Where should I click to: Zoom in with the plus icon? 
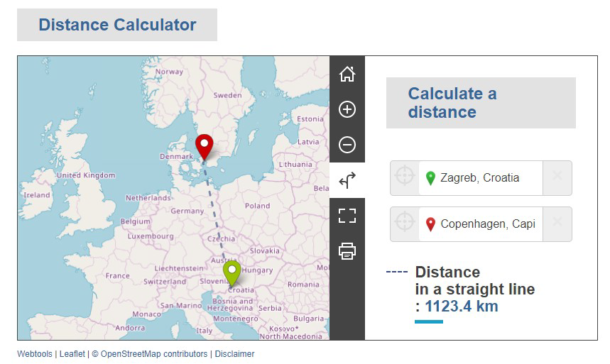(x=347, y=109)
